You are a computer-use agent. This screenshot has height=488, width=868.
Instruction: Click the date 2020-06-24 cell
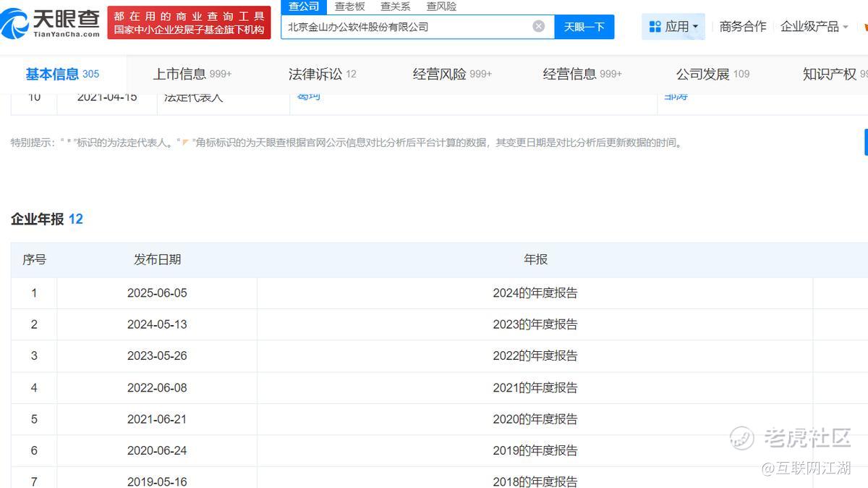click(x=157, y=450)
